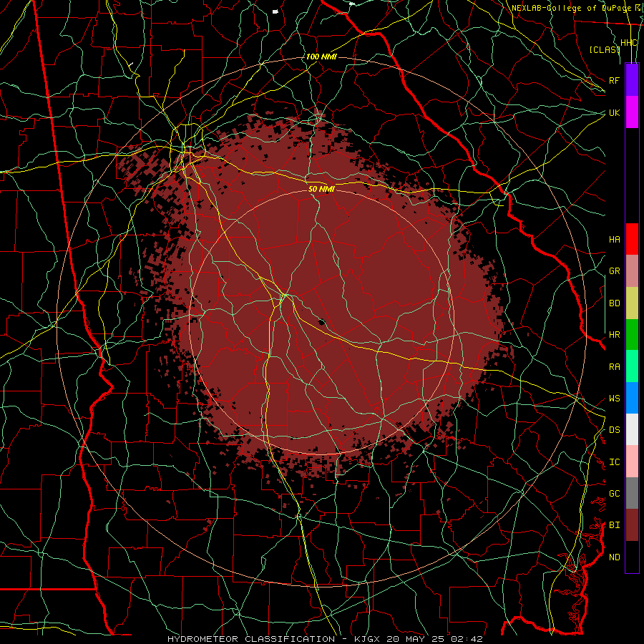Click the 50 NMI range ring label
Screen dimensions: 644x644
coord(321,189)
